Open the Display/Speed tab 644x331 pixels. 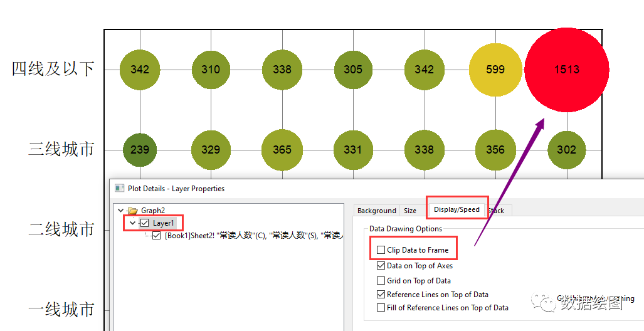(x=457, y=209)
